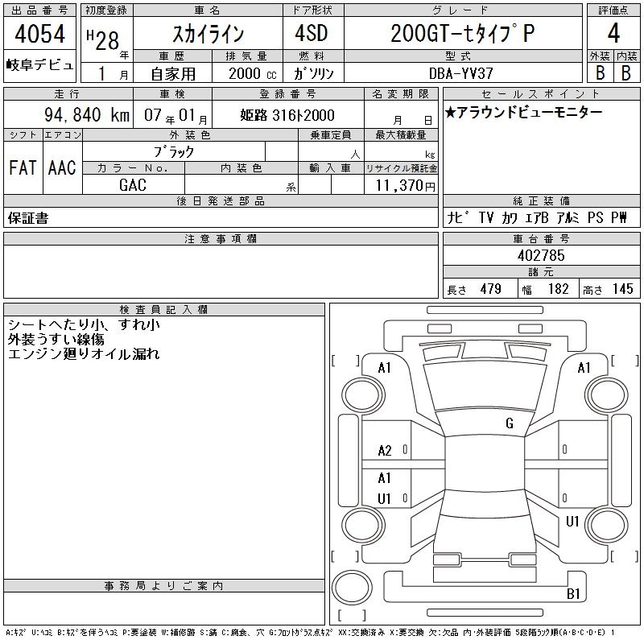Click the overall score 4
The width and height of the screenshot is (644, 644).
coord(613,33)
